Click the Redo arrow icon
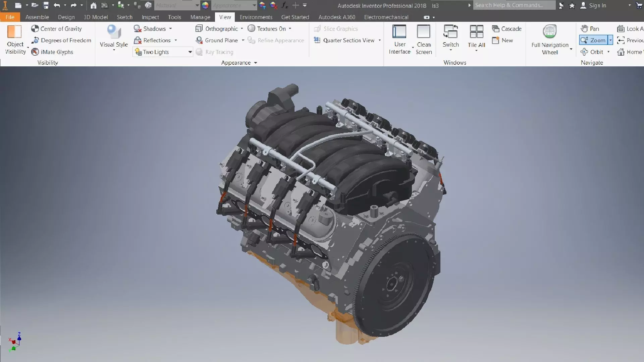The height and width of the screenshot is (362, 644). (x=73, y=5)
